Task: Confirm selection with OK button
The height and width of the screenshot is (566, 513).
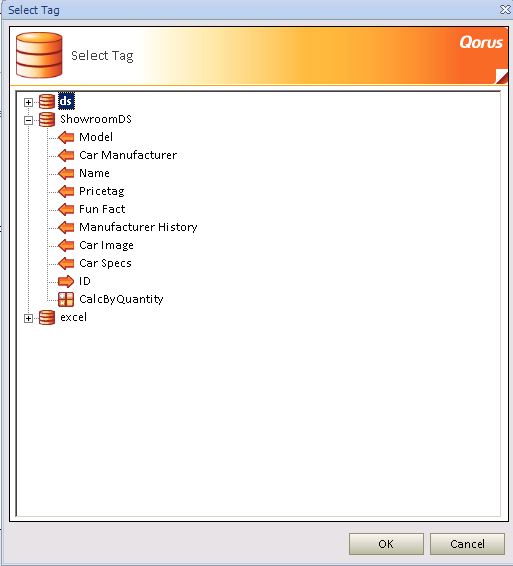Action: [386, 544]
